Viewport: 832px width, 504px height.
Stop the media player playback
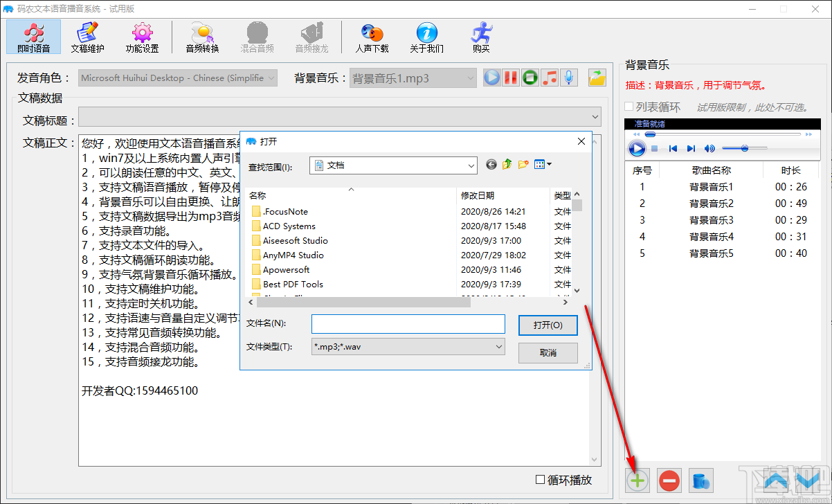[655, 149]
